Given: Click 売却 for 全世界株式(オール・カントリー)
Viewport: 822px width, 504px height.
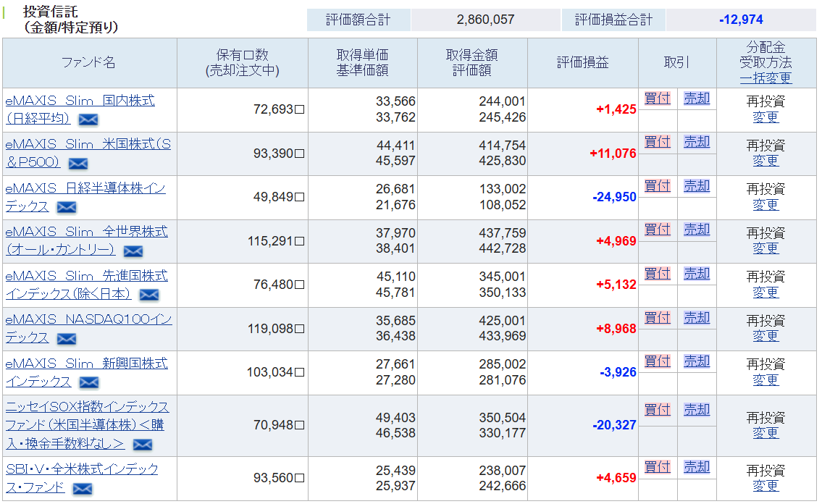Looking at the screenshot, I should coord(697,230).
